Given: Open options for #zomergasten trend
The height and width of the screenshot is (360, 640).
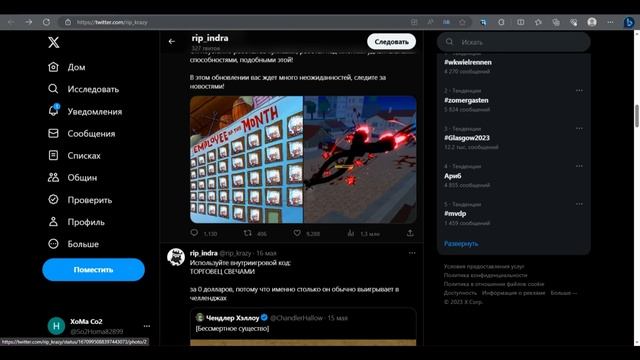Looking at the screenshot, I should pyautogui.click(x=579, y=91).
